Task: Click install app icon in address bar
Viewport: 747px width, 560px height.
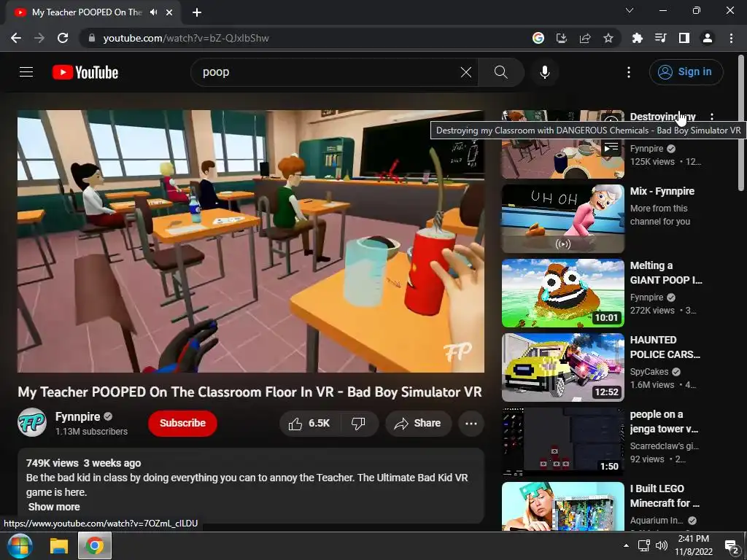Action: point(562,38)
